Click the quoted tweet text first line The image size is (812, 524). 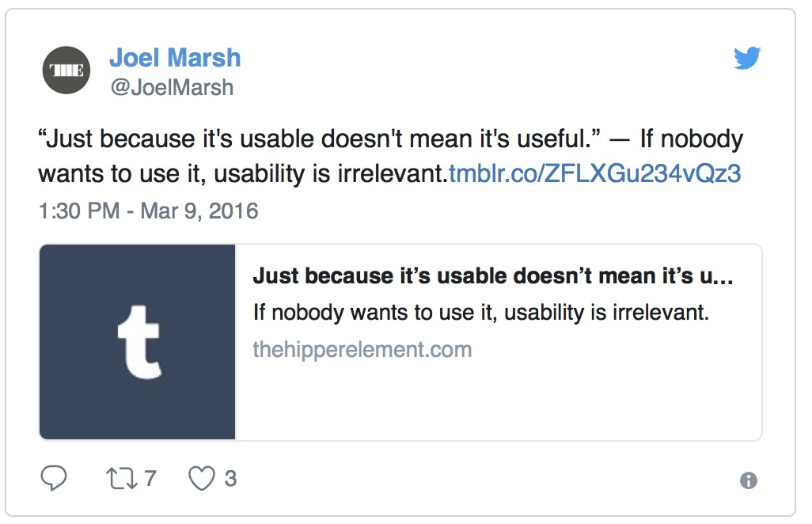390,139
